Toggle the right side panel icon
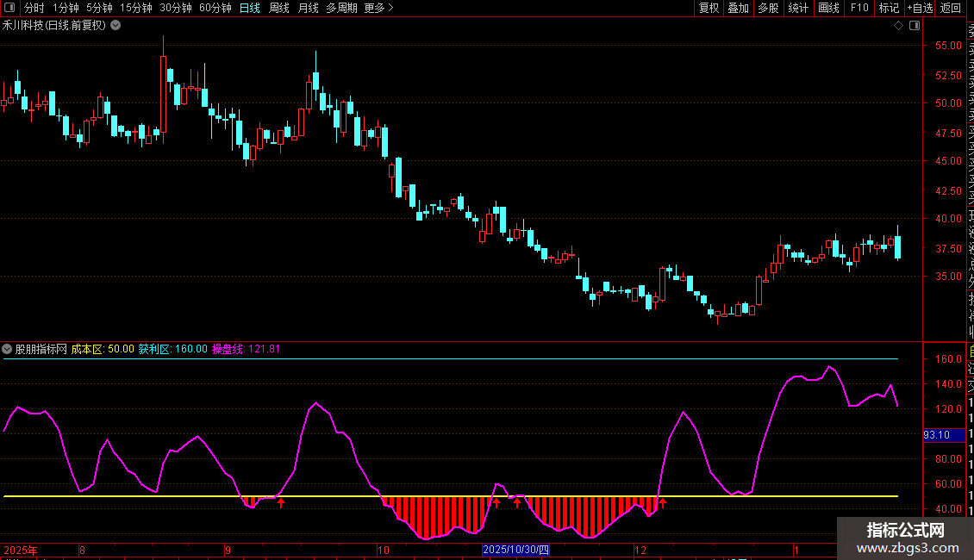The height and width of the screenshot is (560, 974). 914,25
